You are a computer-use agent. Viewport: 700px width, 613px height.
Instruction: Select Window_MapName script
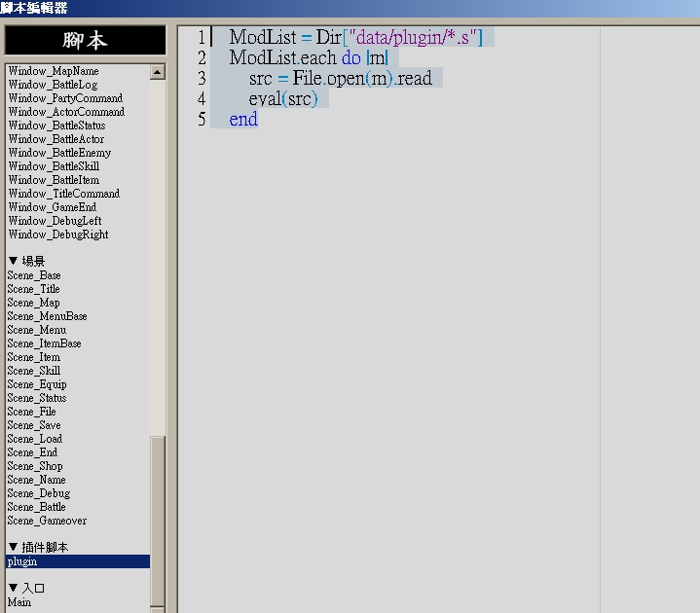click(x=54, y=71)
